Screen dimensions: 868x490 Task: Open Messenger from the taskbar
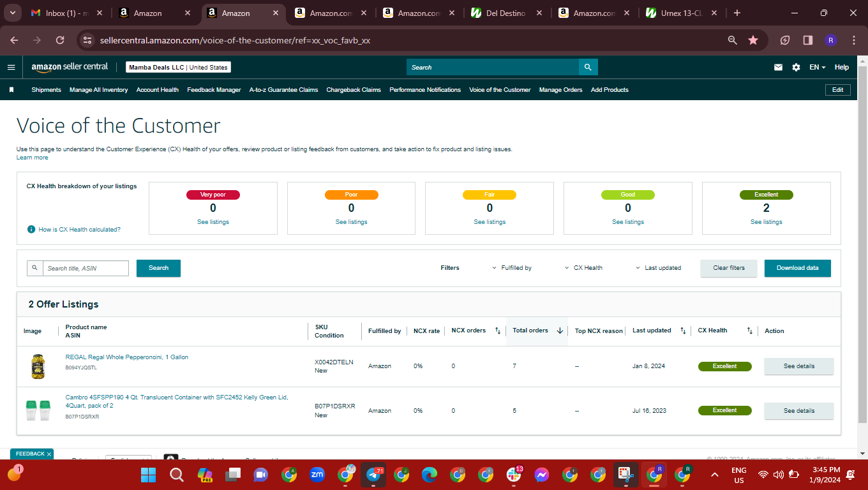pos(542,475)
